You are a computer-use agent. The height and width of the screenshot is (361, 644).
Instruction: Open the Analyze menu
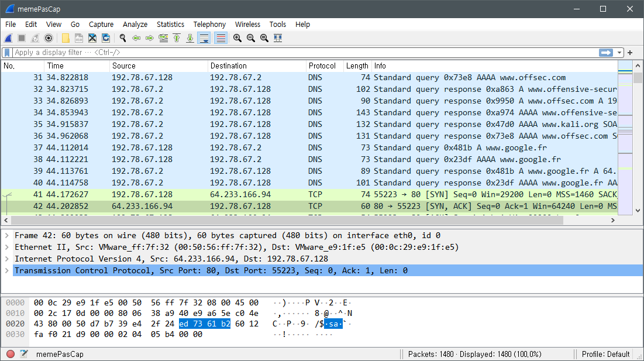coord(135,24)
